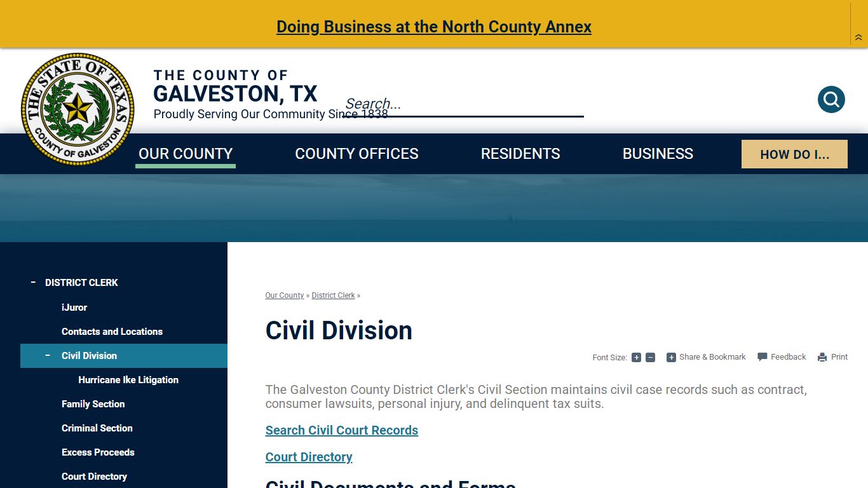Open the Court Directory content link
Viewport: 868px width, 488px height.
click(x=309, y=457)
